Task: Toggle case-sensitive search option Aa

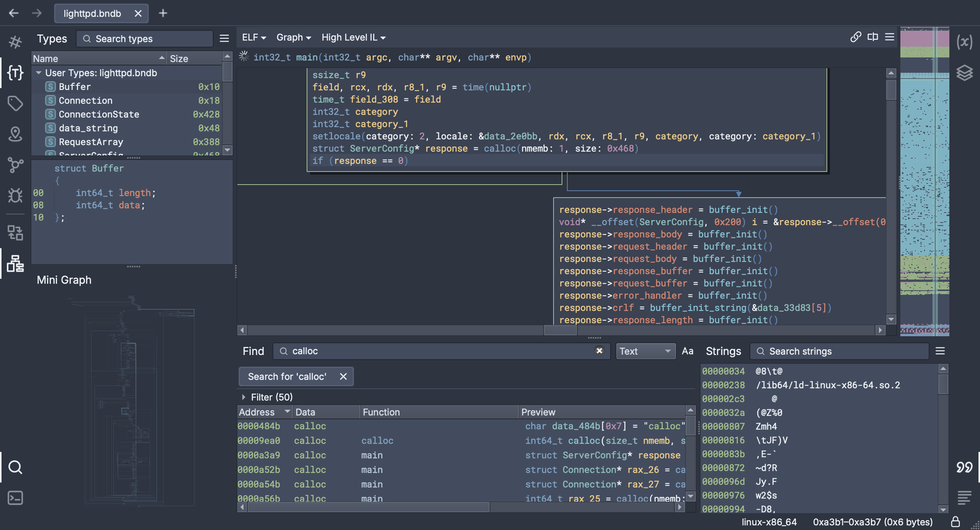Action: (687, 350)
